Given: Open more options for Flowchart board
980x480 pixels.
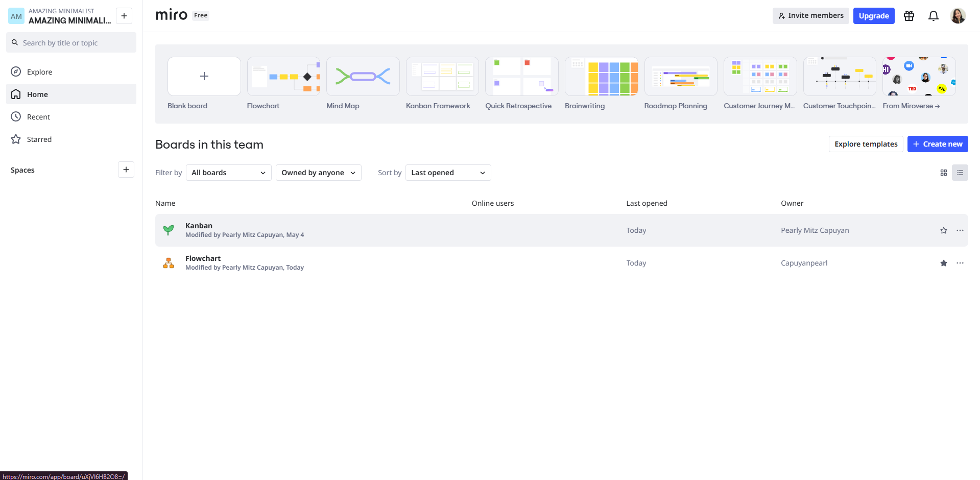Looking at the screenshot, I should 960,263.
